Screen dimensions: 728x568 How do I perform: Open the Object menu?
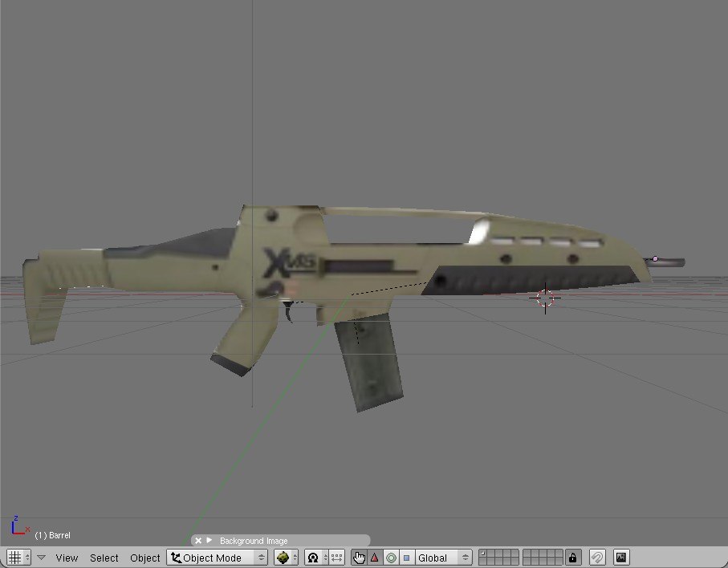click(144, 558)
